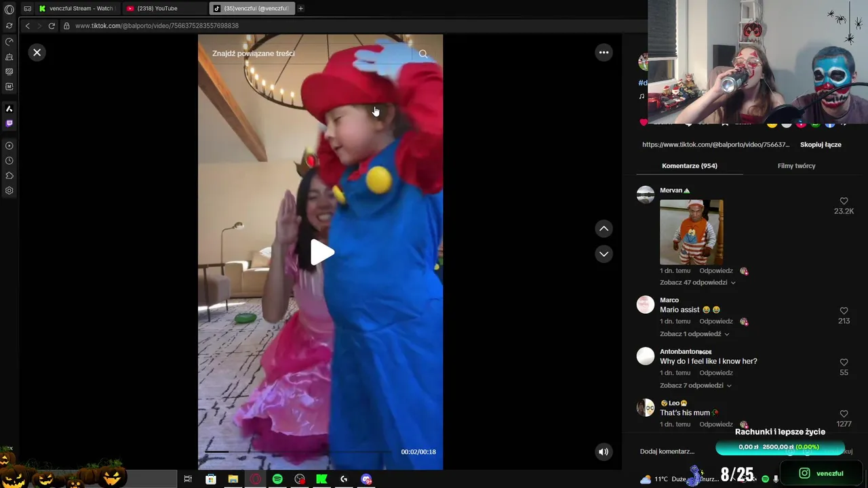Open Spotify from the taskbar
This screenshot has width=868, height=488.
tap(277, 479)
